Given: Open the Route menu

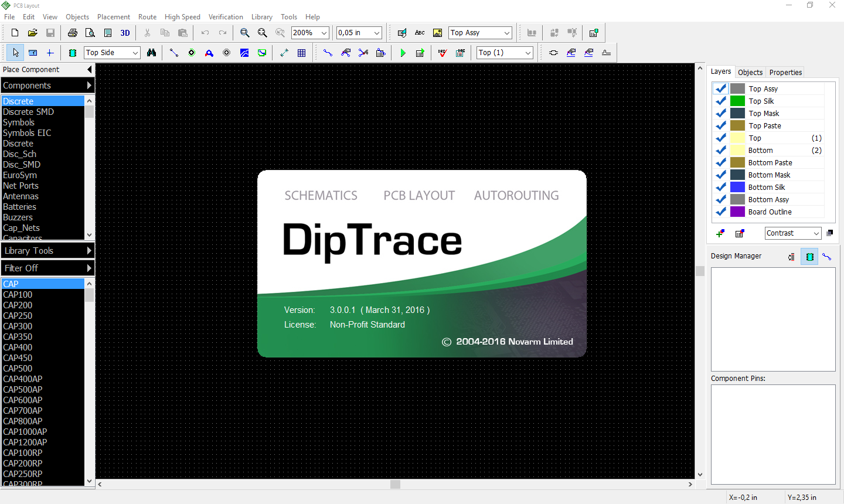Looking at the screenshot, I should (147, 17).
